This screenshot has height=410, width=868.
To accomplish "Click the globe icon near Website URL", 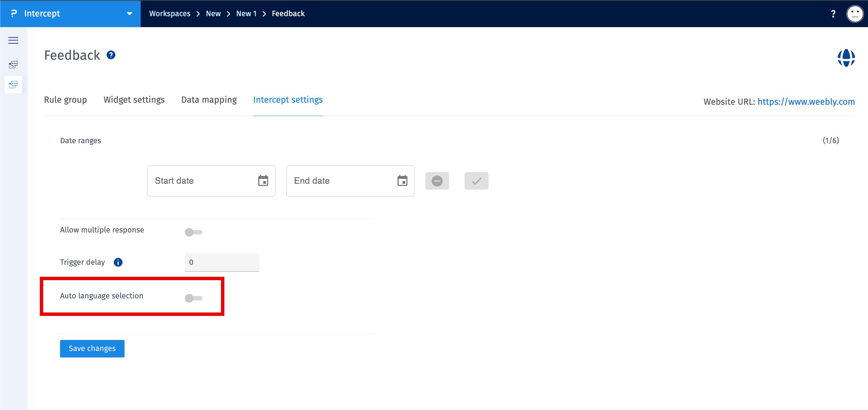I will [x=846, y=58].
